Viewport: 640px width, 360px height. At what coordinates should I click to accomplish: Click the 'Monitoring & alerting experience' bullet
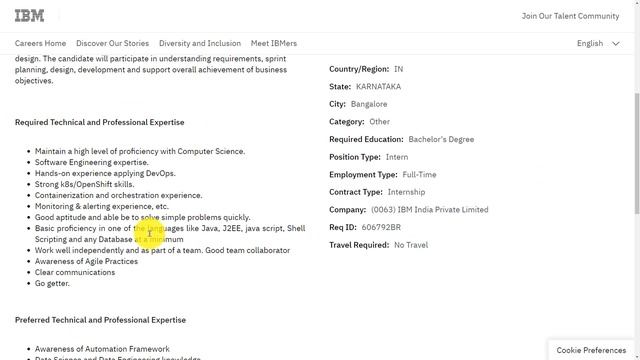coord(102,207)
